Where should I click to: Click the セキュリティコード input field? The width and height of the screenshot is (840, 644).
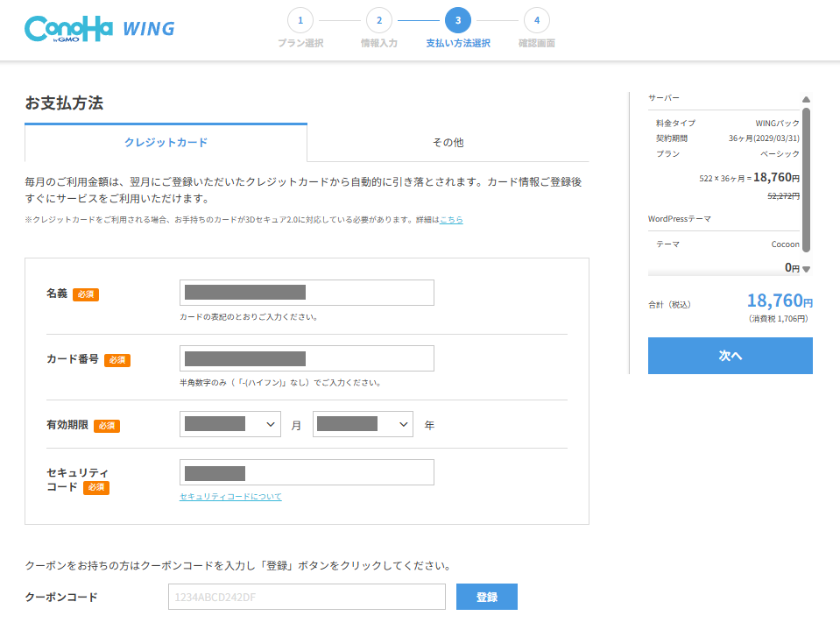coord(306,472)
